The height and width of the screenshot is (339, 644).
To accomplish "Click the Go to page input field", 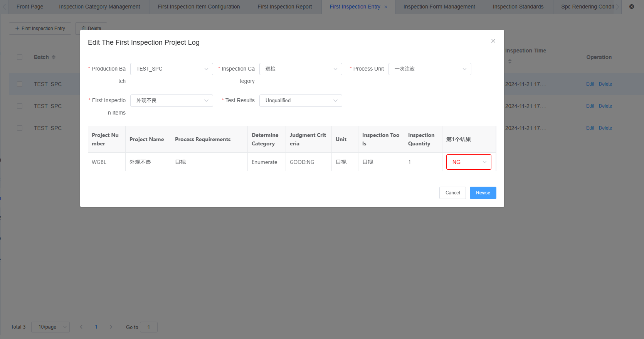I will (149, 327).
